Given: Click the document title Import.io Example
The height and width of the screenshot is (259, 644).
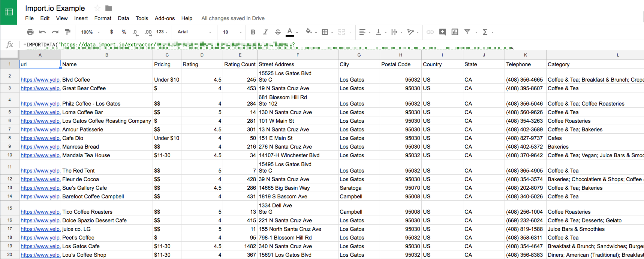Looking at the screenshot, I should click(x=55, y=8).
